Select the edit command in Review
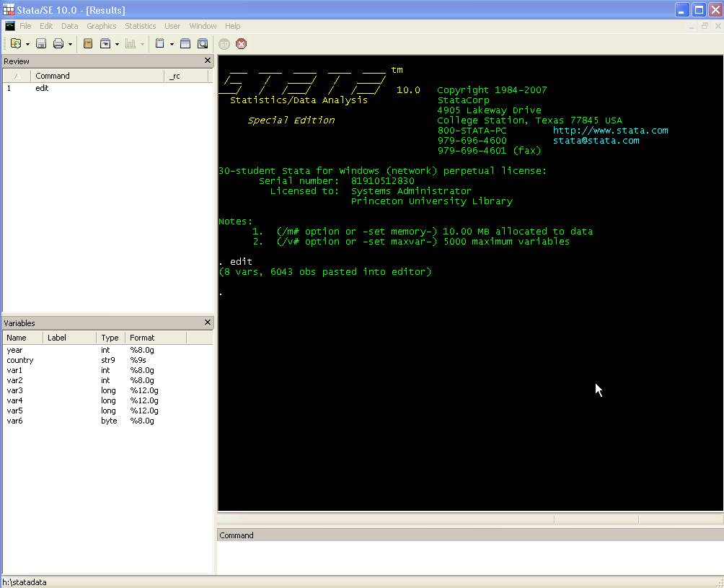Viewport: 724px width, 588px height. click(x=42, y=88)
